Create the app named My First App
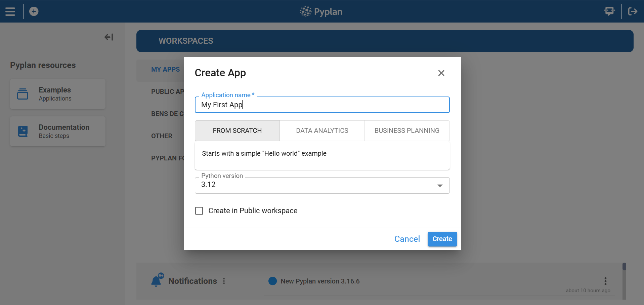644x305 pixels. click(442, 239)
